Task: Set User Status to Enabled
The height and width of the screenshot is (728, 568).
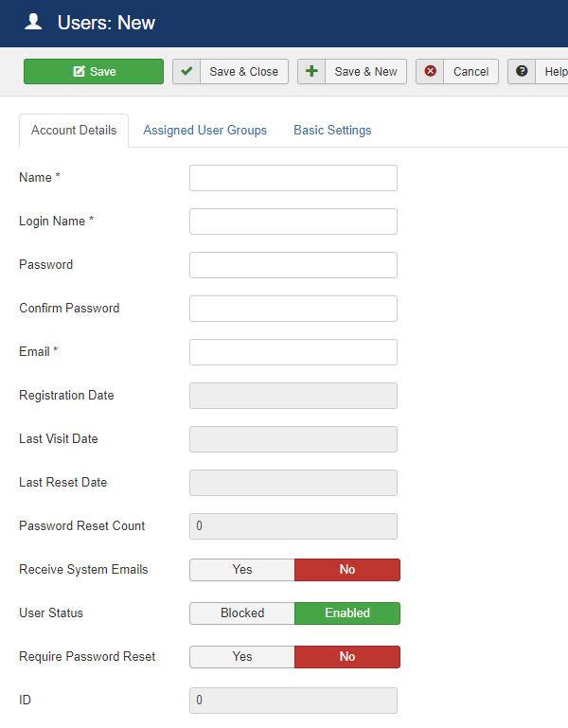Action: pyautogui.click(x=347, y=613)
